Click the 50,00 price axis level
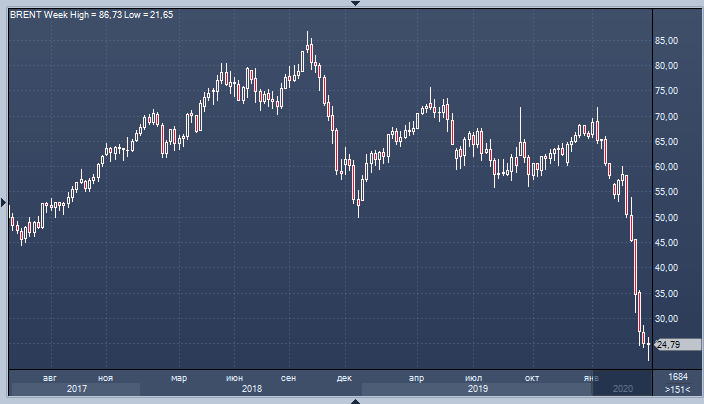Image resolution: width=704 pixels, height=404 pixels. coord(667,218)
